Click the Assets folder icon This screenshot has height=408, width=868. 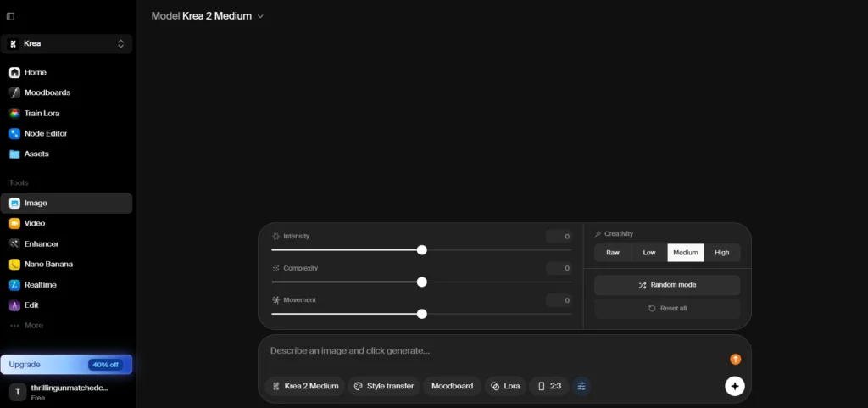tap(14, 154)
